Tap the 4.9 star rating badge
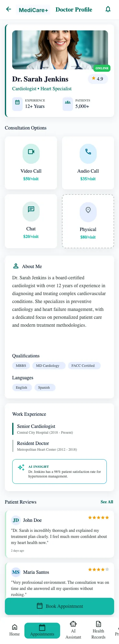 click(98, 79)
